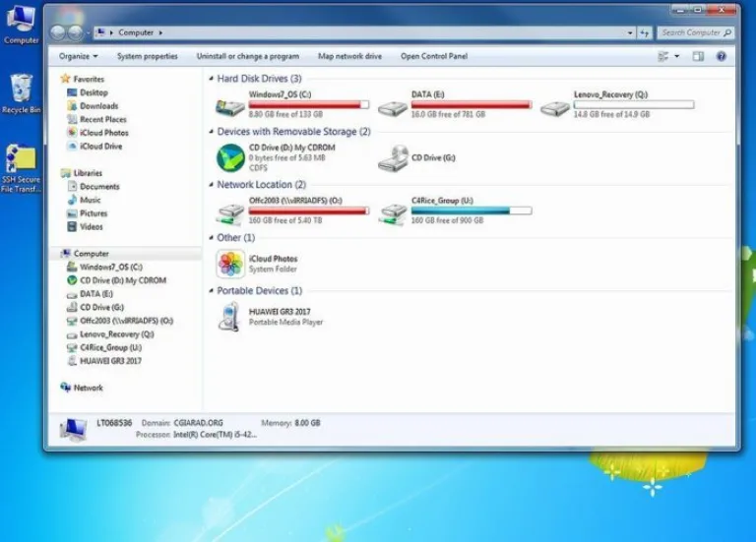Click Open Control Panel
The width and height of the screenshot is (756, 542).
(x=434, y=56)
